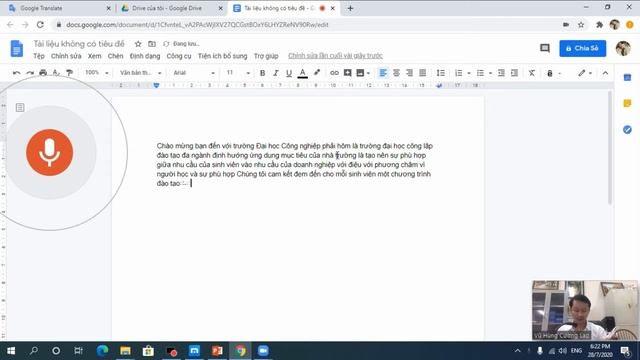The image size is (640, 360).
Task: Open the Chỉnh sửa menu
Action: (66, 56)
